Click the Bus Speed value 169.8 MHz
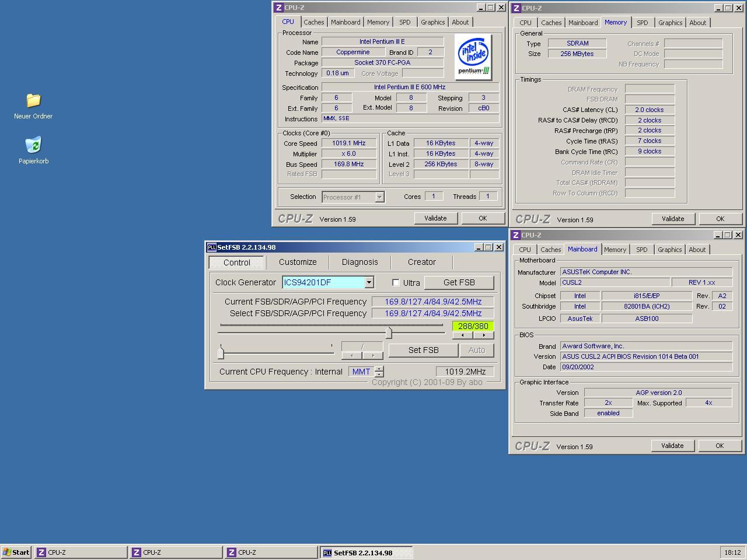This screenshot has height=560, width=747. (349, 164)
